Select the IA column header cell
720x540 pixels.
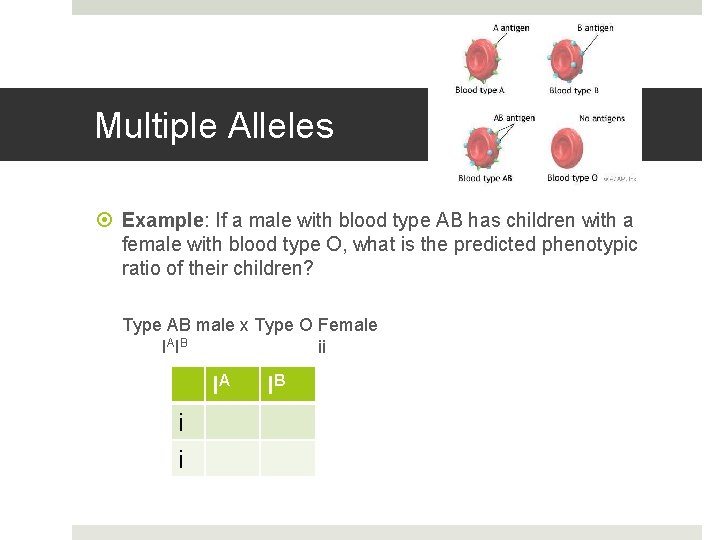[x=232, y=384]
